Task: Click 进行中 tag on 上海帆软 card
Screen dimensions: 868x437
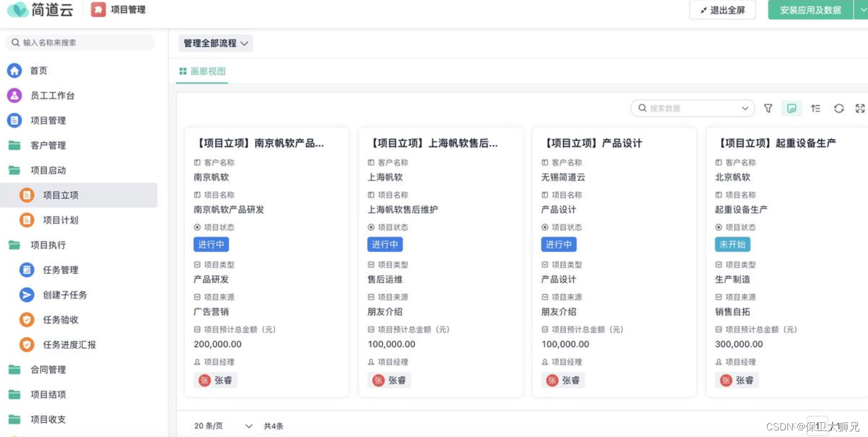Action: [x=385, y=245]
